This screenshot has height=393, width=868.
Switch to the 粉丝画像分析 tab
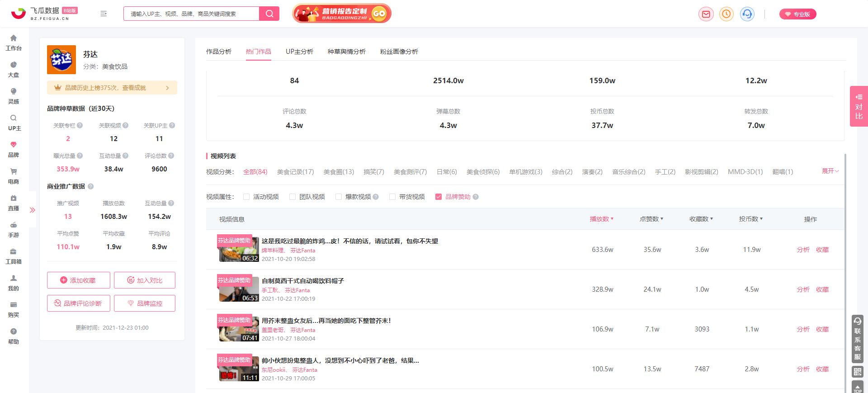(x=399, y=52)
